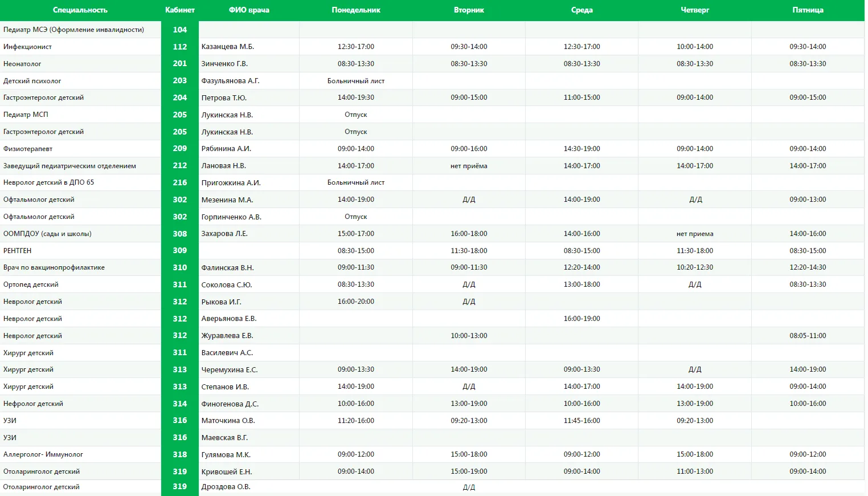
Task: Select "нет приема" in Захарова Л.Е. row
Action: 695,234
